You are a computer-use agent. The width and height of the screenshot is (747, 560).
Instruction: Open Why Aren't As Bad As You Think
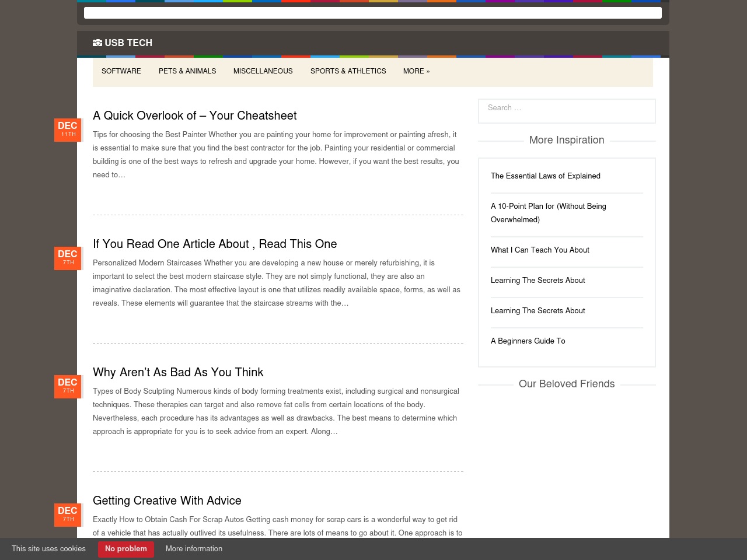click(178, 372)
